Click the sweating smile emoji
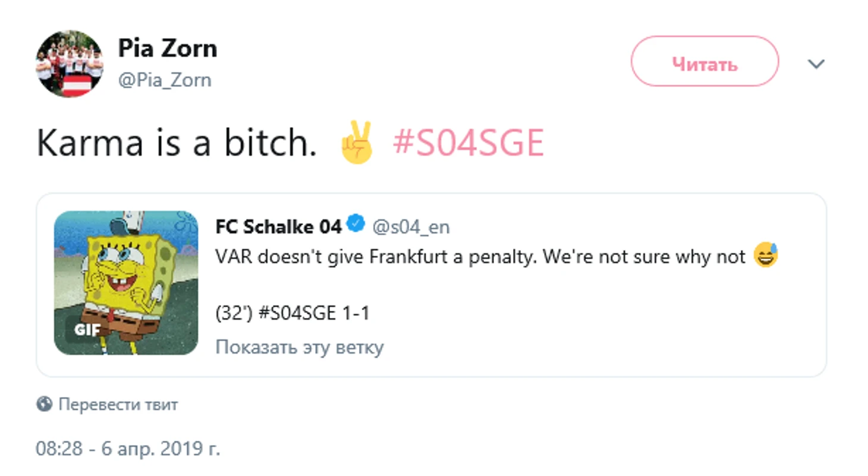868x476 pixels. coord(765,256)
